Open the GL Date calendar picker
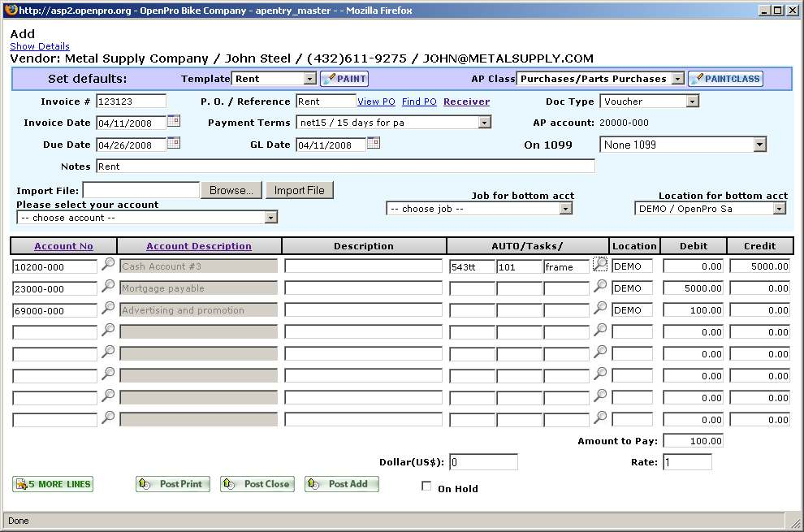The width and height of the screenshot is (804, 532). point(374,144)
